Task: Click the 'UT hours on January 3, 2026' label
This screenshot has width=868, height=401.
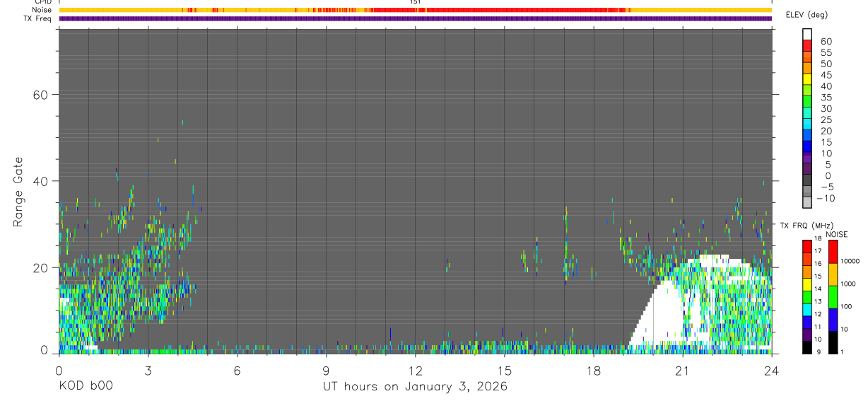Action: 415,386
